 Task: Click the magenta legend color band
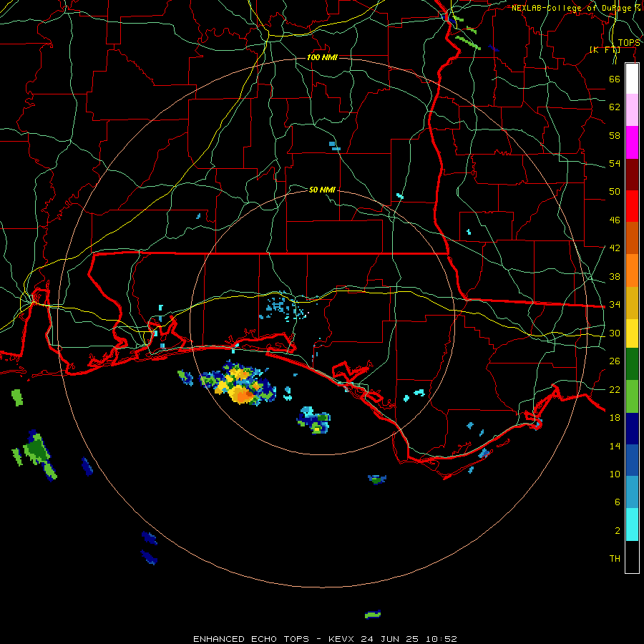(632, 142)
